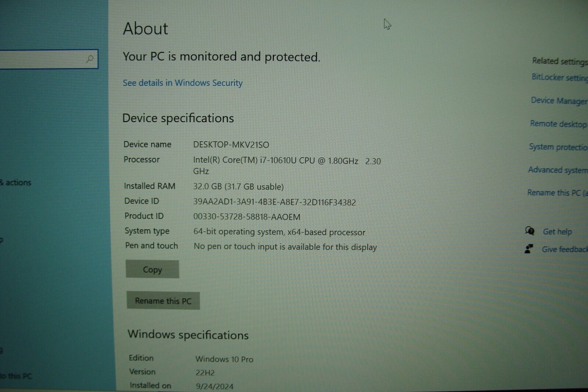Open Advanced system settings link
The width and height of the screenshot is (588, 392).
[558, 170]
